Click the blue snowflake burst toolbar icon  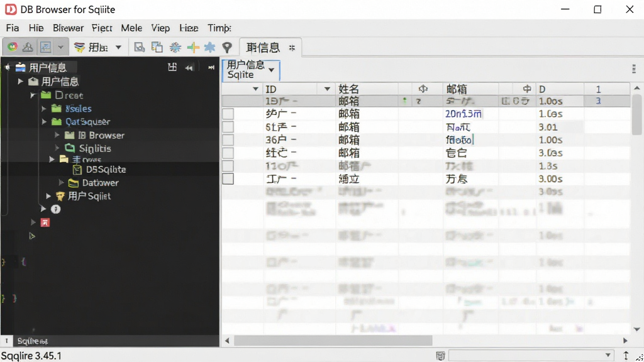pyautogui.click(x=175, y=47)
